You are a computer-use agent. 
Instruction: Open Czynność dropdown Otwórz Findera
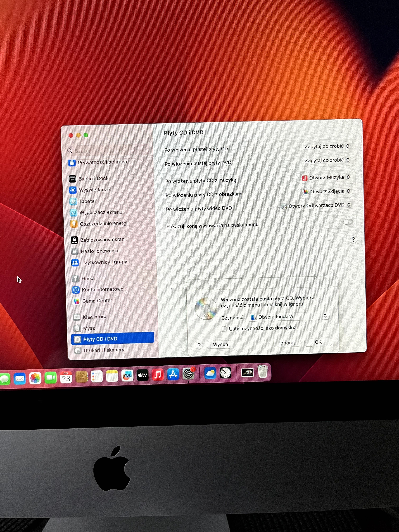tap(289, 317)
